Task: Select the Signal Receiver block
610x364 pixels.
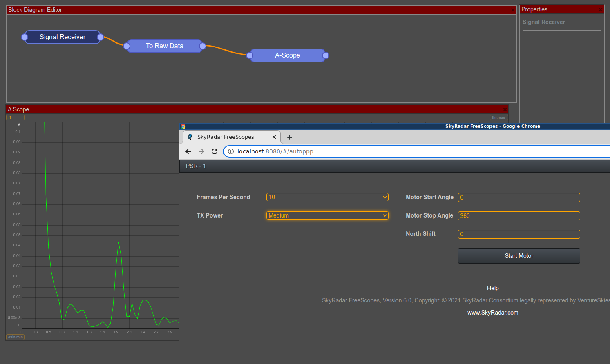Action: coord(63,37)
